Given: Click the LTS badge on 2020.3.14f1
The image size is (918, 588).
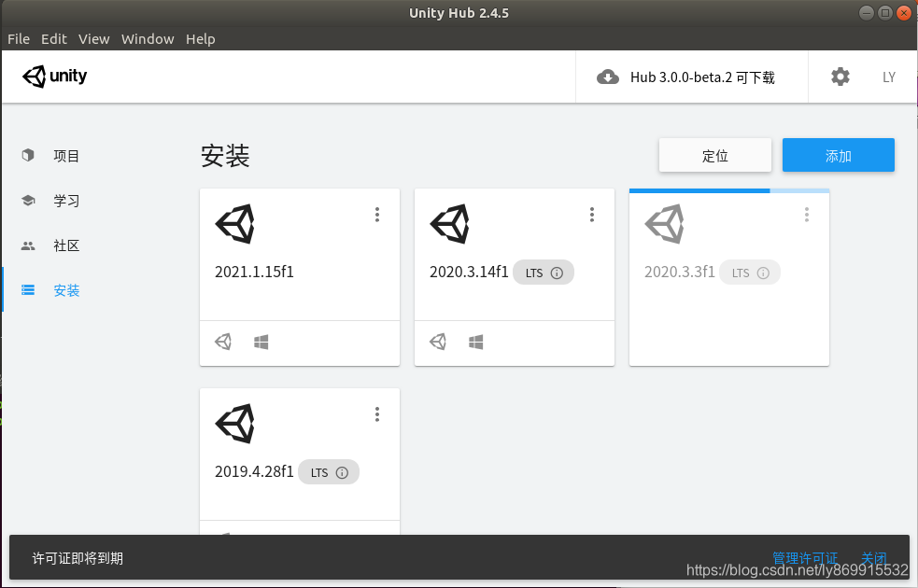Looking at the screenshot, I should [x=543, y=273].
